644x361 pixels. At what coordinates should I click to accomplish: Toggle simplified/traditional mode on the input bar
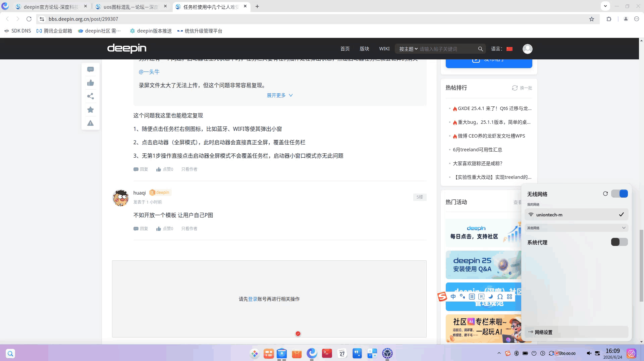[472, 297]
